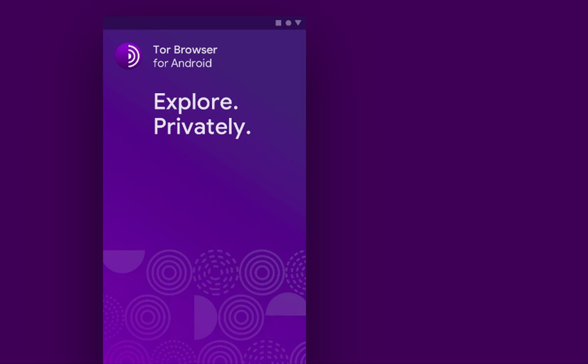Click the Tor Browser onion logo
The image size is (588, 364).
[128, 56]
